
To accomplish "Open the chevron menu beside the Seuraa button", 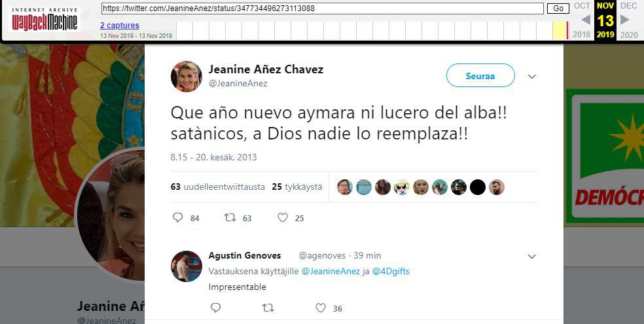I will pyautogui.click(x=532, y=77).
